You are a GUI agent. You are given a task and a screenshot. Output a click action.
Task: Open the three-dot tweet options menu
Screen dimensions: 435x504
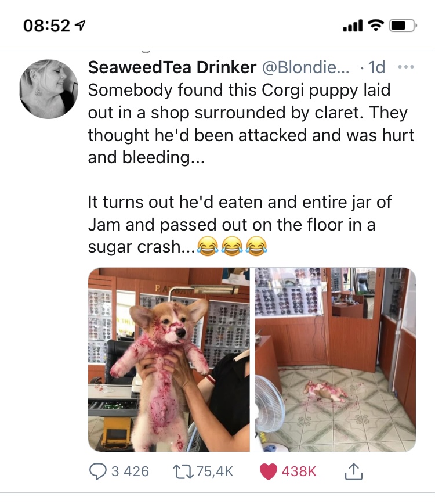pos(406,67)
